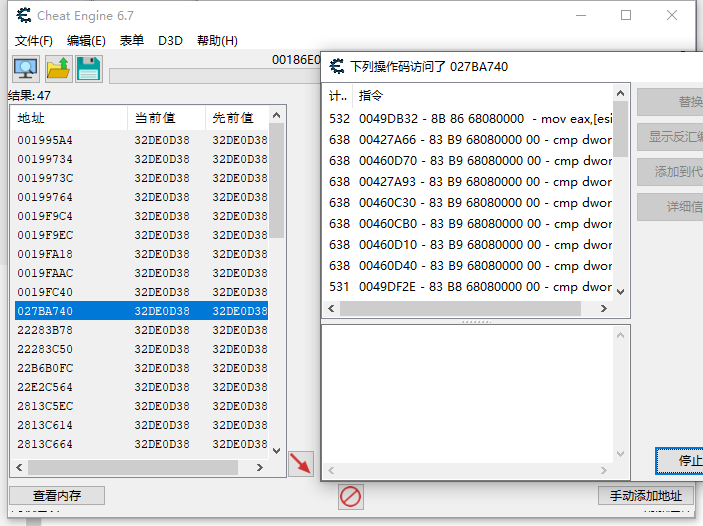The image size is (703, 526).
Task: Select highlighted address row 027BA740
Action: (x=142, y=311)
